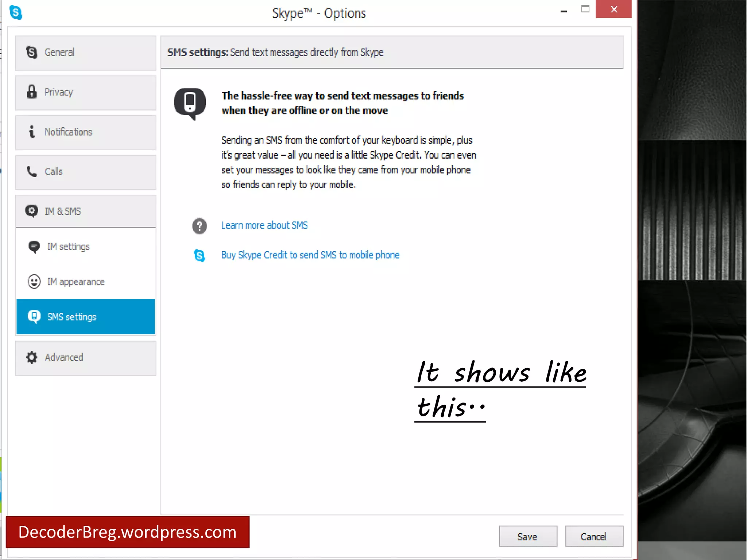
Task: Collapse the IM & SMS section
Action: point(85,211)
